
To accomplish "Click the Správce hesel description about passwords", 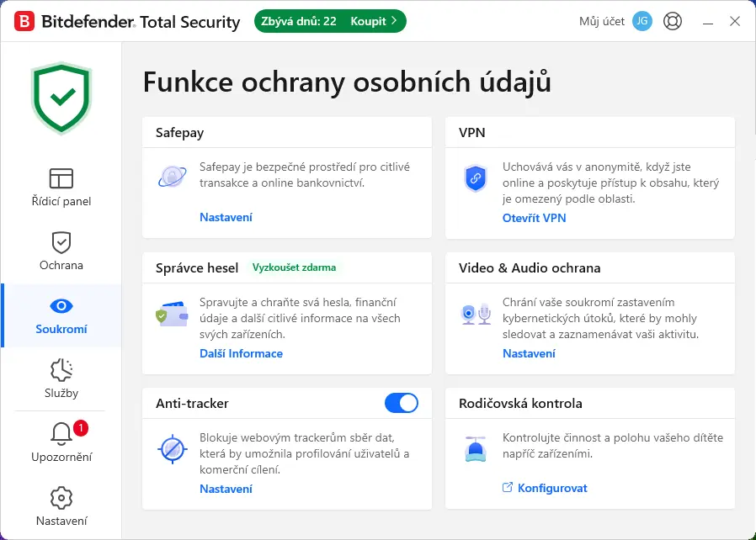I will pyautogui.click(x=300, y=318).
